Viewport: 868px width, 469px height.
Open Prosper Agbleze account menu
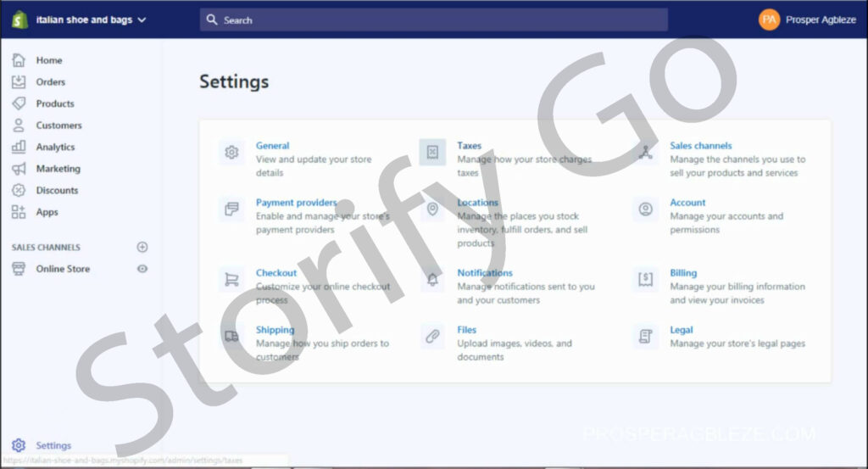[x=821, y=20]
